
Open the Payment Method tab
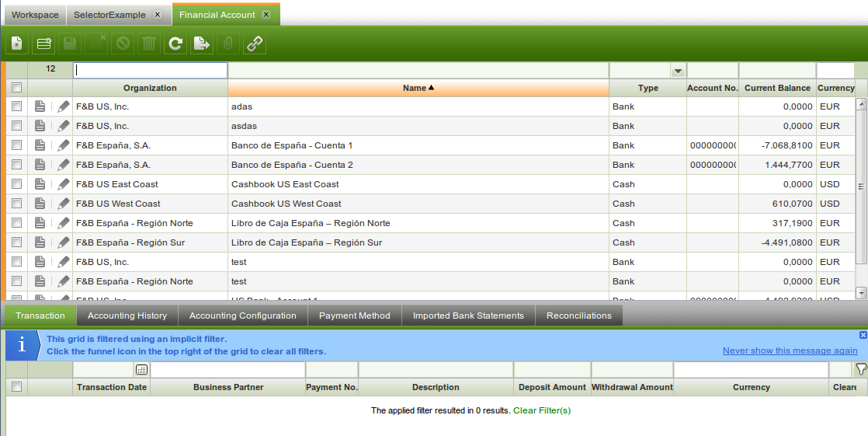coord(355,316)
